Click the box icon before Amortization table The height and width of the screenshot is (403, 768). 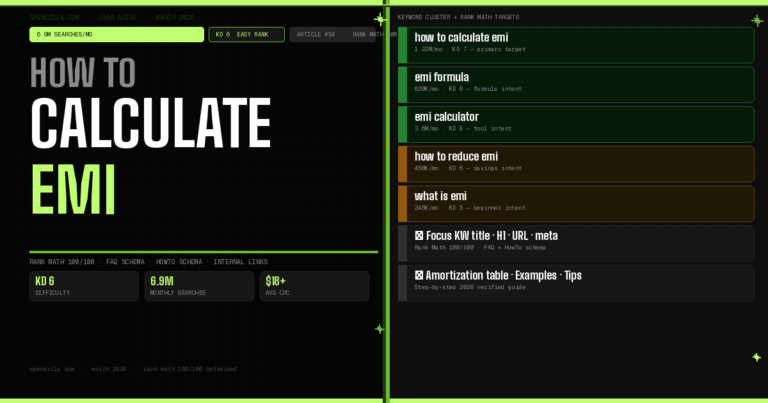(419, 274)
